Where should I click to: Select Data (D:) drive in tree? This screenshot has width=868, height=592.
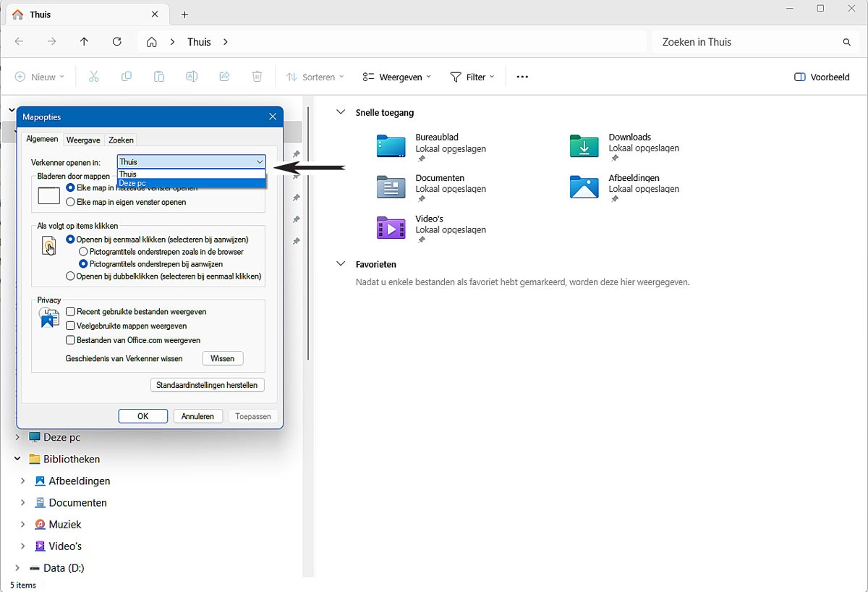tap(64, 568)
